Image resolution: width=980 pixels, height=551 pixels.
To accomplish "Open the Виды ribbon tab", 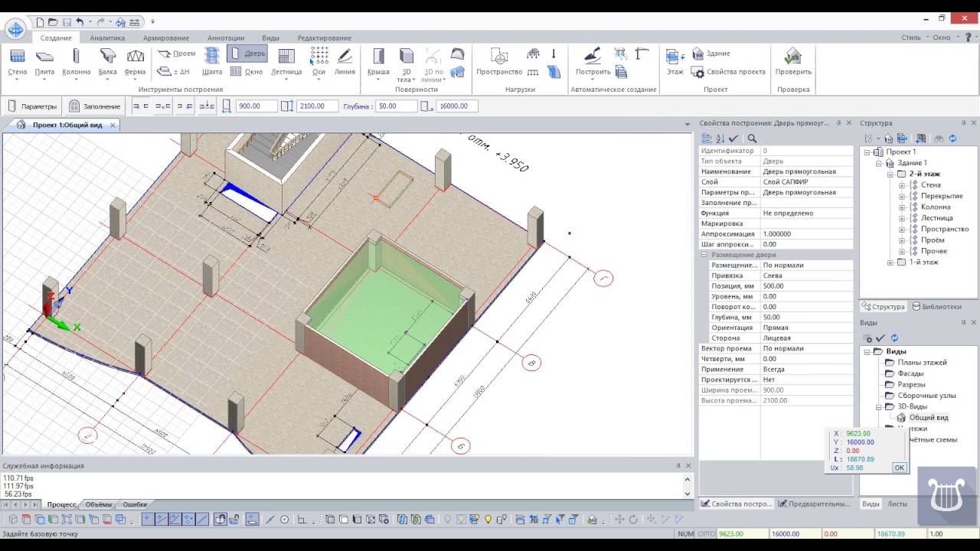I will coord(270,38).
